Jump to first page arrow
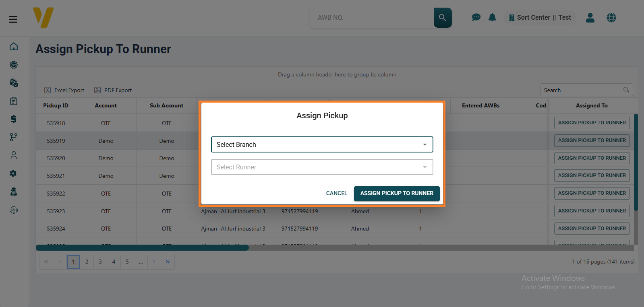Image resolution: width=644 pixels, height=307 pixels. tap(46, 262)
